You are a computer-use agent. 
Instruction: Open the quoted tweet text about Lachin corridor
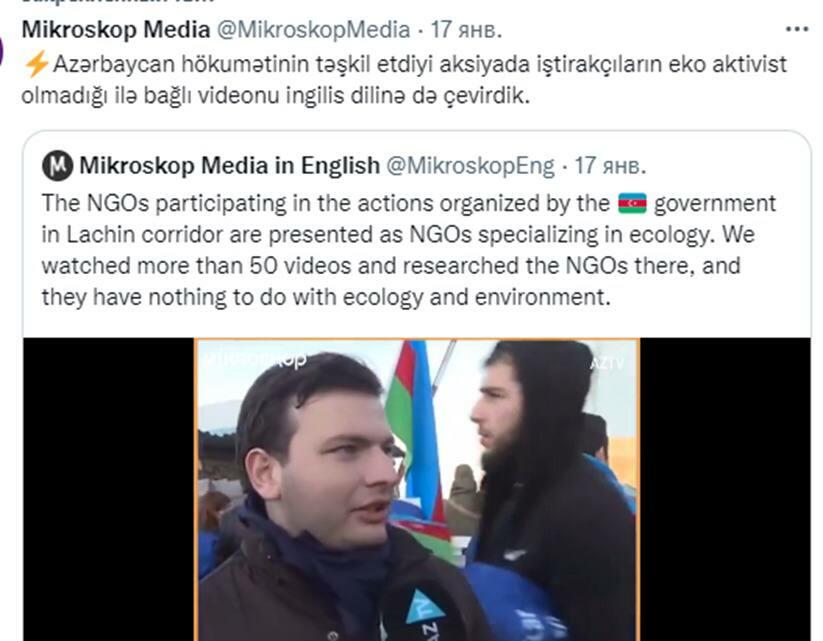click(x=408, y=250)
